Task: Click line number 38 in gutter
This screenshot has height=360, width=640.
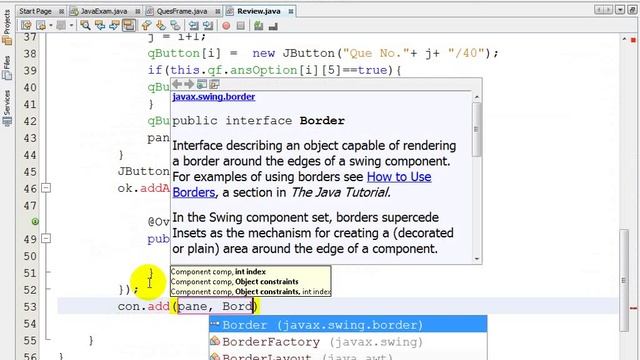Action: [30, 53]
